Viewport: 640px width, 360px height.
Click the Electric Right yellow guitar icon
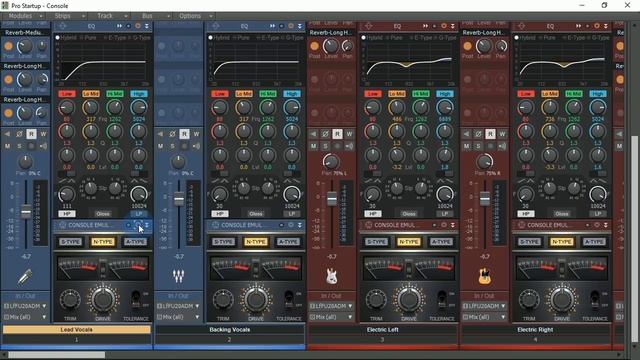tap(484, 276)
